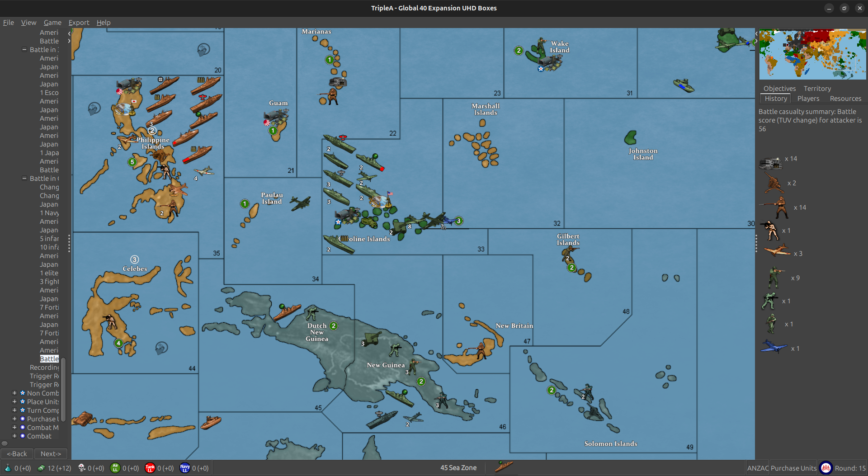The height and width of the screenshot is (476, 868).
Task: Click the fortification bunker casualty icon
Action: (770, 163)
